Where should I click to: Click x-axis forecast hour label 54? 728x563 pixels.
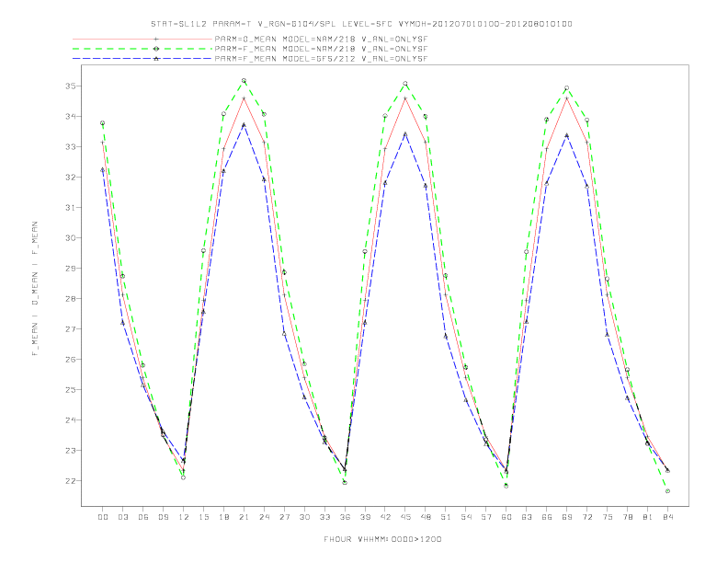click(x=466, y=517)
